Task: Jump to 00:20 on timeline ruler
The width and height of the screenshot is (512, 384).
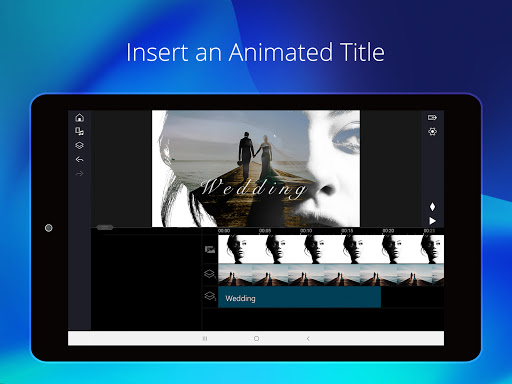Action: point(388,231)
